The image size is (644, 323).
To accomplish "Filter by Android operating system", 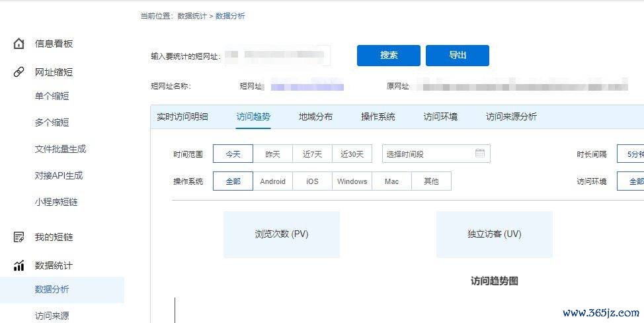I will coord(272,181).
